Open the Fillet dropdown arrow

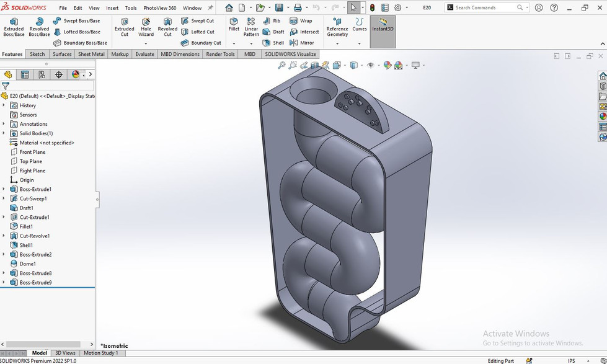(x=234, y=43)
